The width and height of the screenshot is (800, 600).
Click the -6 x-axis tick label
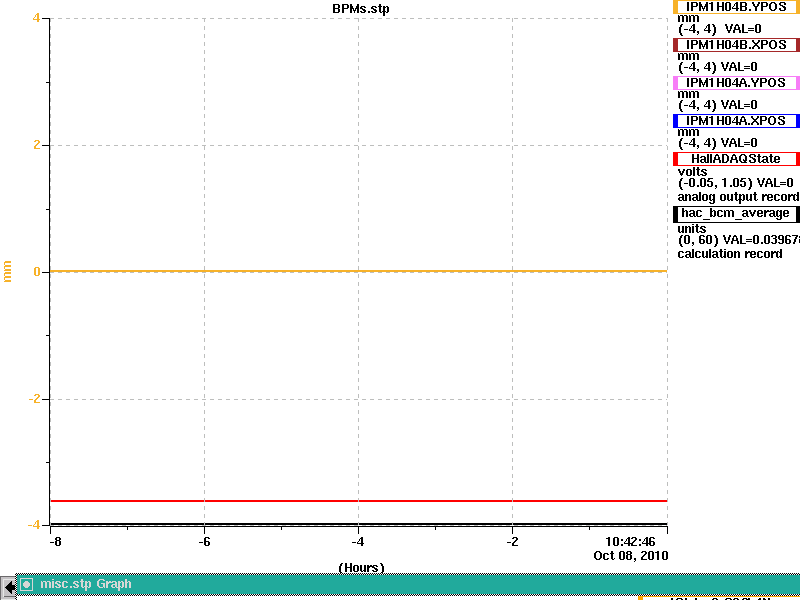204,542
